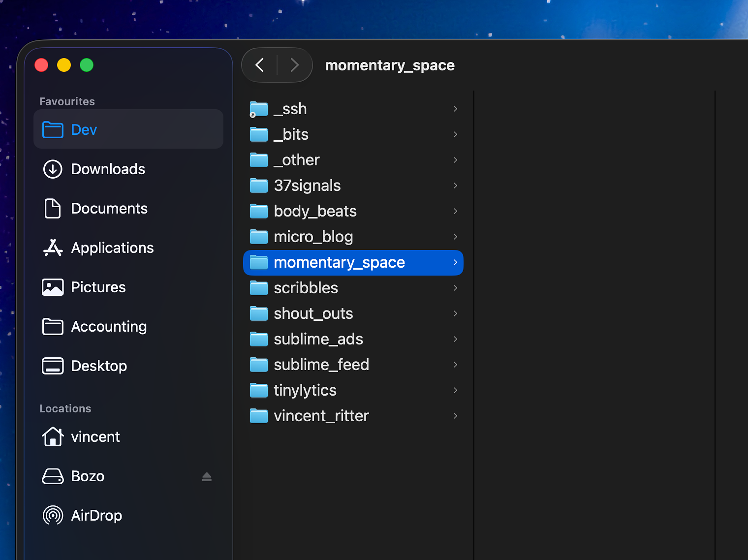Click the _ssh alias folder icon
The image size is (748, 560).
(259, 109)
